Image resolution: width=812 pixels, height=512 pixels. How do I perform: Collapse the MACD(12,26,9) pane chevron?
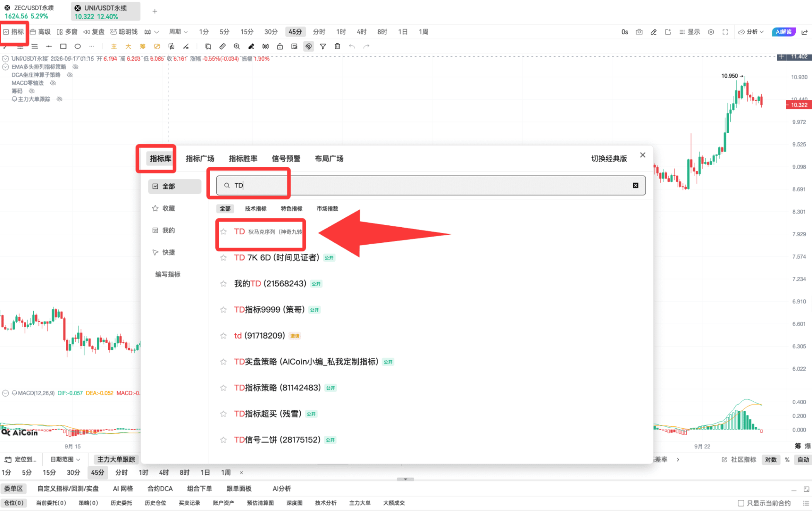tap(6, 393)
